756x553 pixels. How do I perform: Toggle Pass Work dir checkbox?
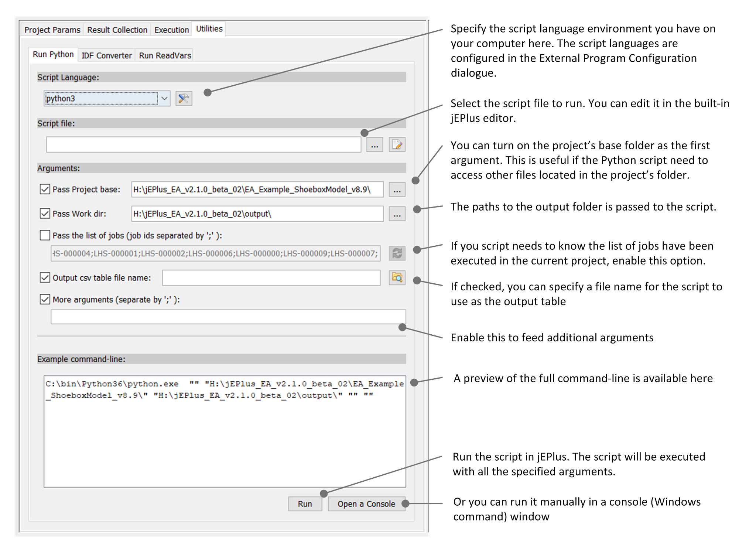pos(45,214)
